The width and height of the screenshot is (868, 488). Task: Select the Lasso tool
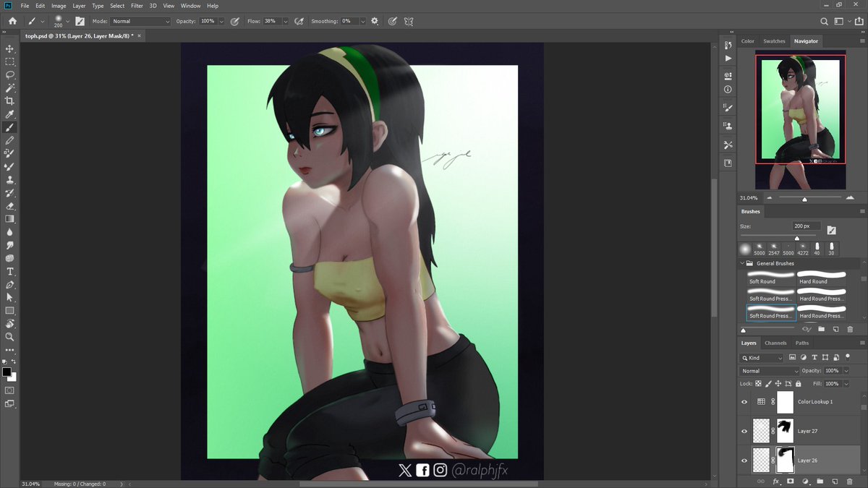[10, 74]
